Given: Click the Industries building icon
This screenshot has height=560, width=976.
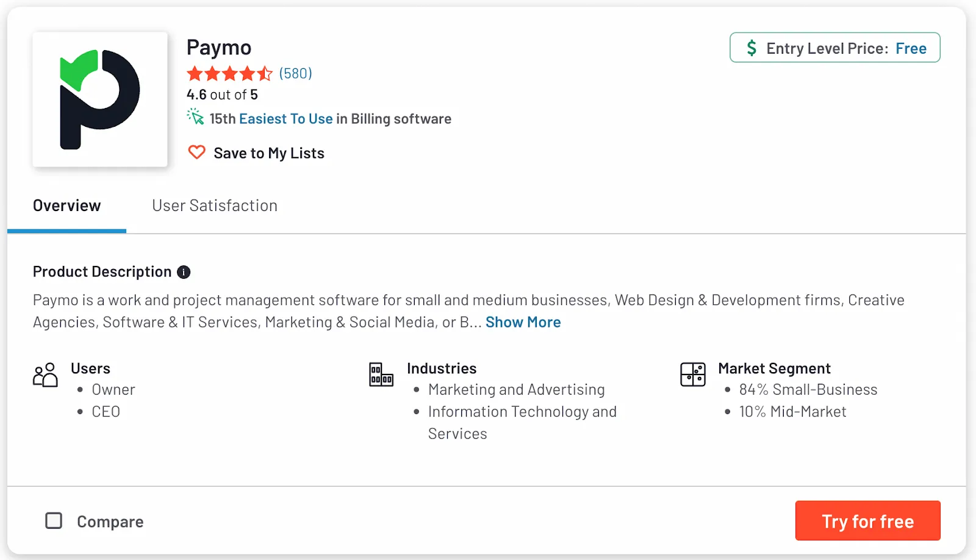Looking at the screenshot, I should click(381, 375).
